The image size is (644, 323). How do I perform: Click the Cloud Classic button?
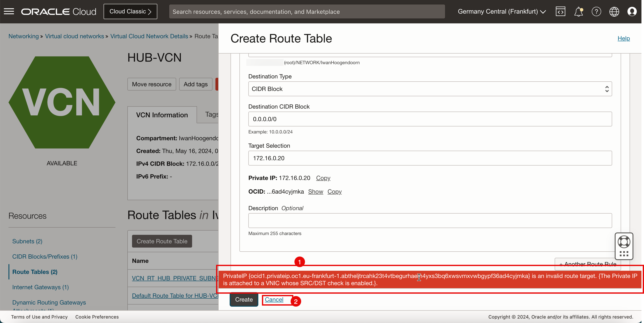coord(130,11)
